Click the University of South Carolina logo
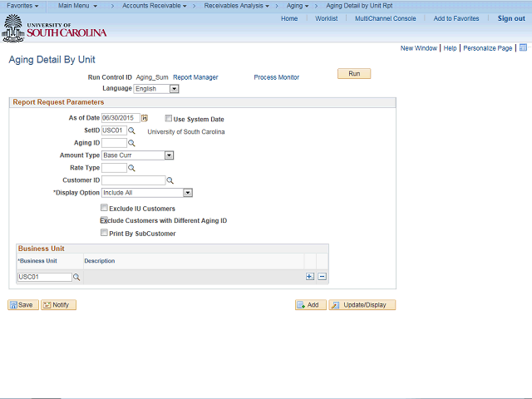The height and width of the screenshot is (399, 532). 54,29
